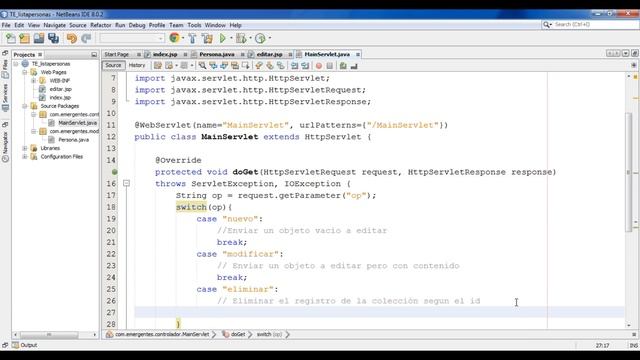Screen dimensions: 640x360
Task: Click the Profile Project clock icon
Action: coord(260,38)
